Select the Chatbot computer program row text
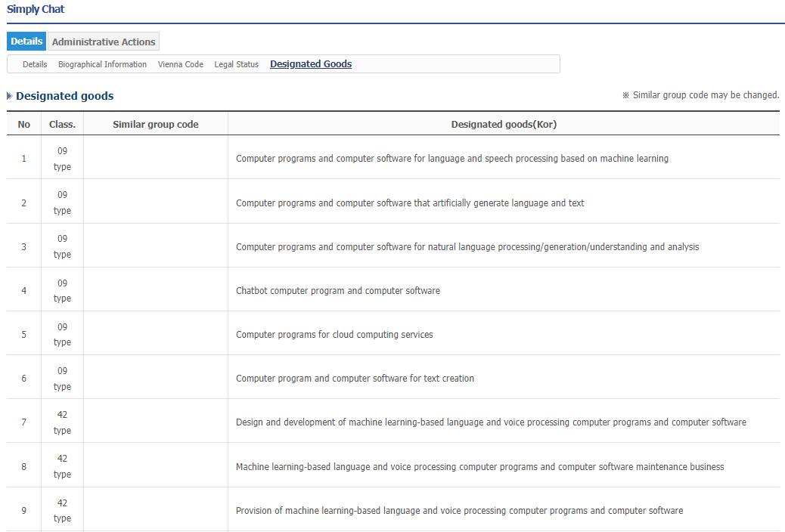Viewport: 785px width, 532px height. pyautogui.click(x=337, y=291)
